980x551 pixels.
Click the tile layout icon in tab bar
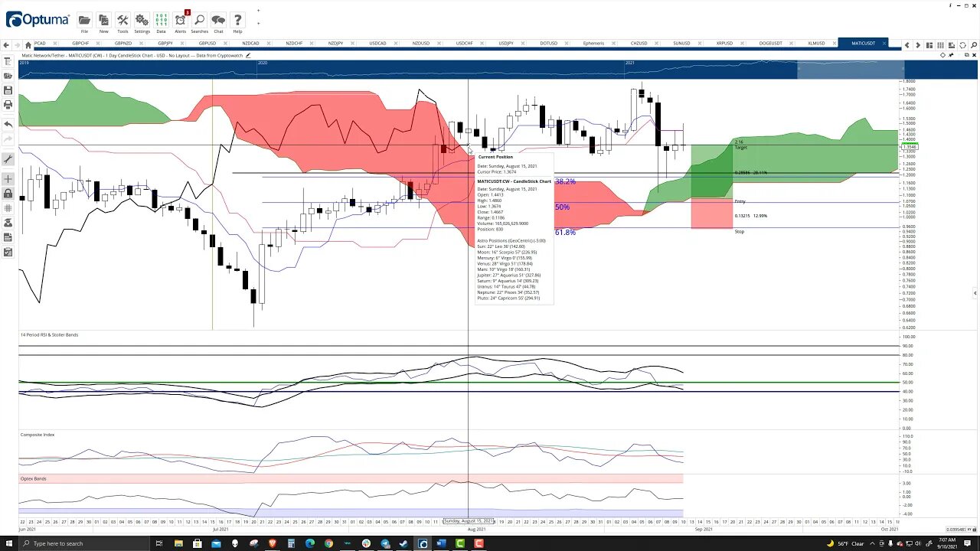tap(931, 45)
